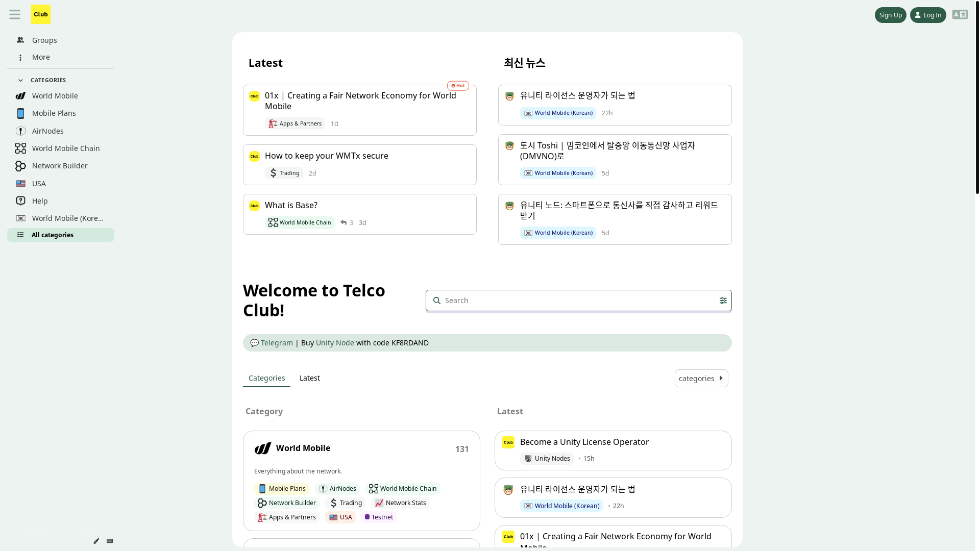Open 토시 Toshi Korean news topic
The image size is (980, 551).
tap(607, 151)
